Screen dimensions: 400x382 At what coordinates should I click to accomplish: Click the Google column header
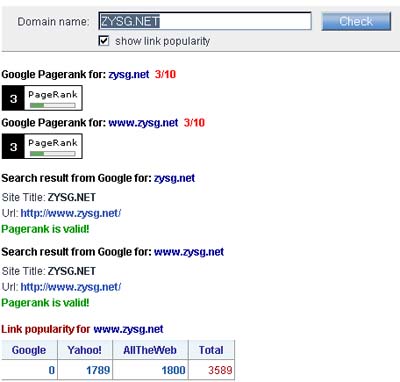29,350
